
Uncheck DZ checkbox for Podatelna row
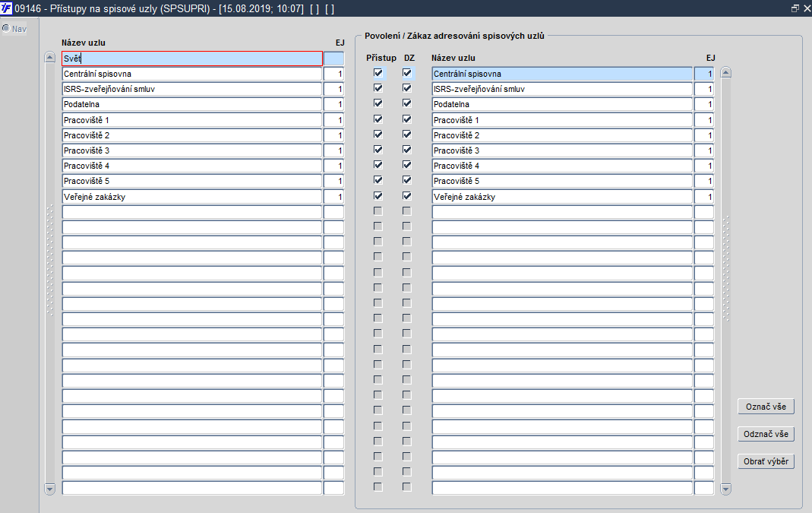click(407, 103)
